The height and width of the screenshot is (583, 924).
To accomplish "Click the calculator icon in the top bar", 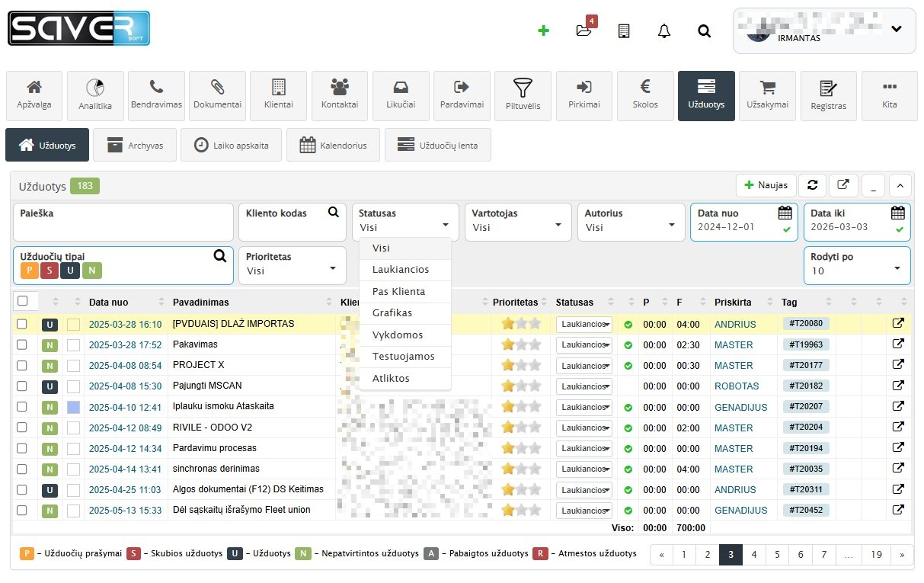I will click(624, 30).
